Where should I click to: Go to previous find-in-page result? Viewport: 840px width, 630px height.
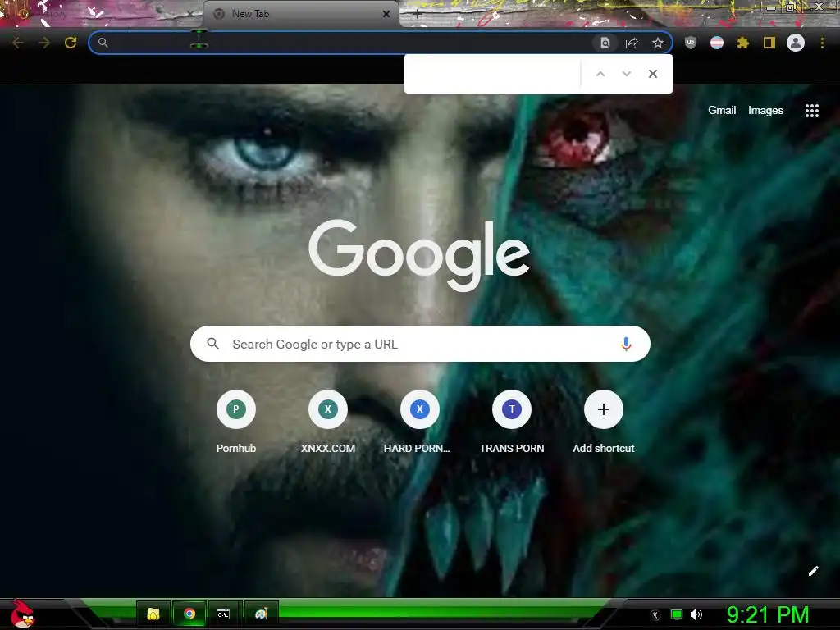[600, 74]
